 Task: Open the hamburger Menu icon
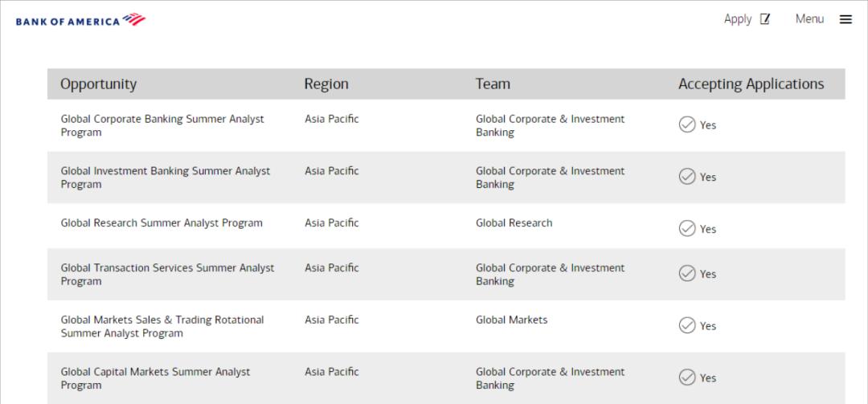click(x=845, y=19)
